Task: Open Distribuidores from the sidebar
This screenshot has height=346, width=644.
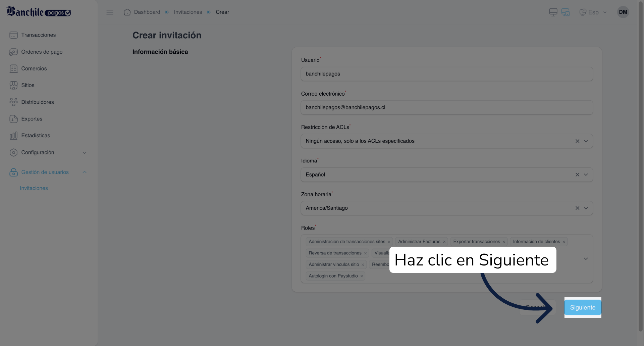Action: click(32, 102)
